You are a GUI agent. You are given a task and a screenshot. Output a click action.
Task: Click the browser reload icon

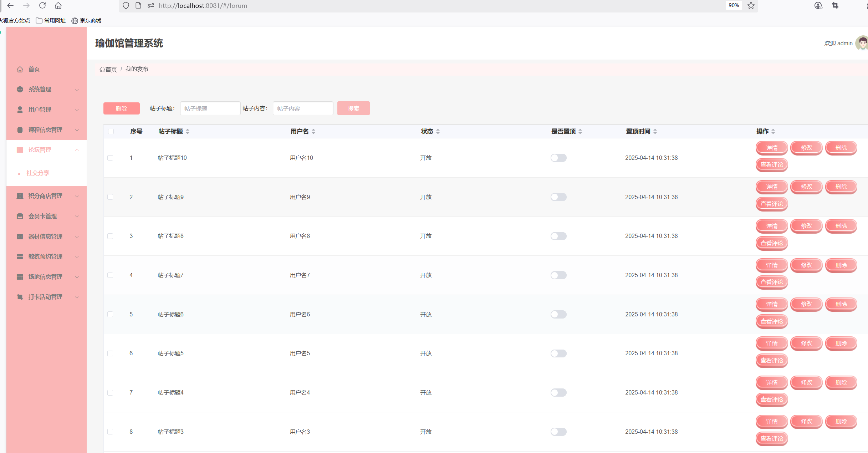[42, 5]
